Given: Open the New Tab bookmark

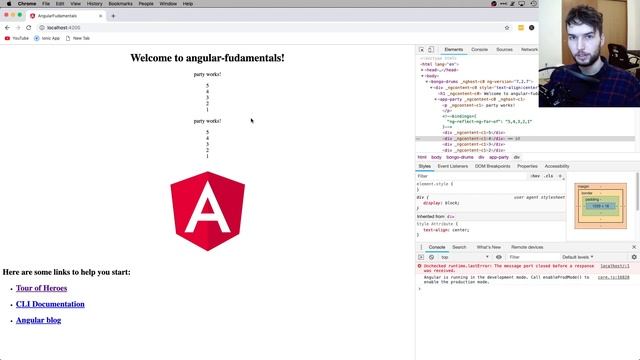Looking at the screenshot, I should pos(78,38).
